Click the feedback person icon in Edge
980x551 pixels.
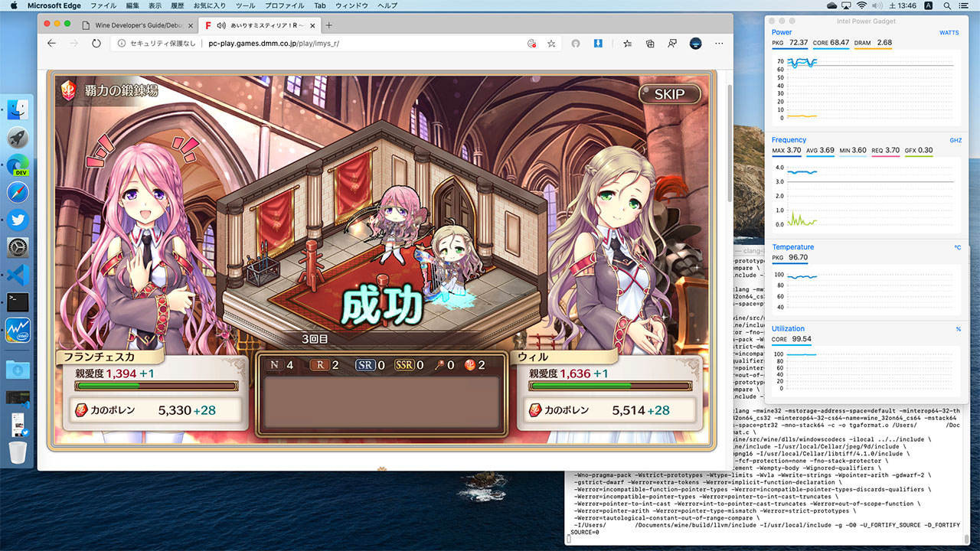click(672, 44)
